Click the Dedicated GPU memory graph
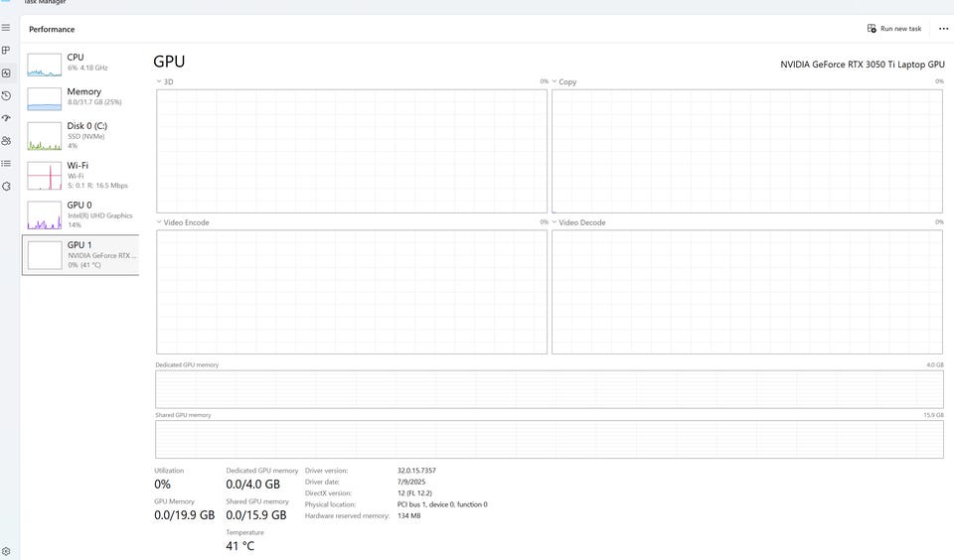Image resolution: width=954 pixels, height=560 pixels. click(549, 389)
